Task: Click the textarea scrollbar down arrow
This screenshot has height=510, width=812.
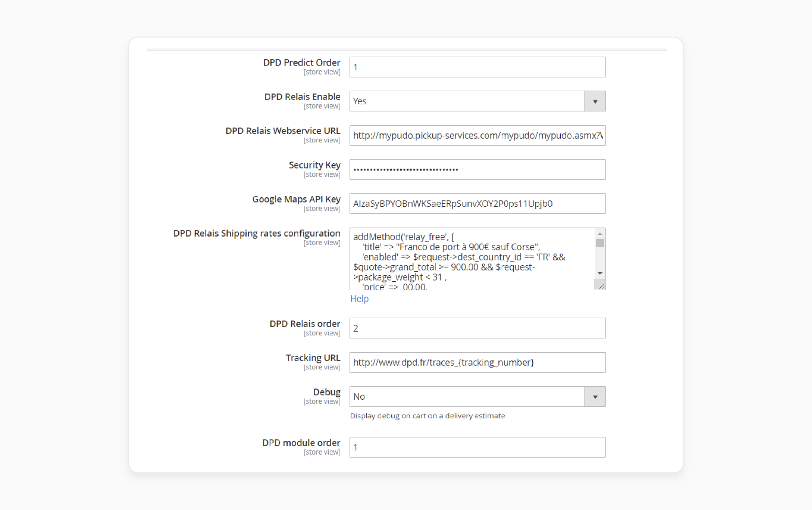Action: [x=600, y=273]
